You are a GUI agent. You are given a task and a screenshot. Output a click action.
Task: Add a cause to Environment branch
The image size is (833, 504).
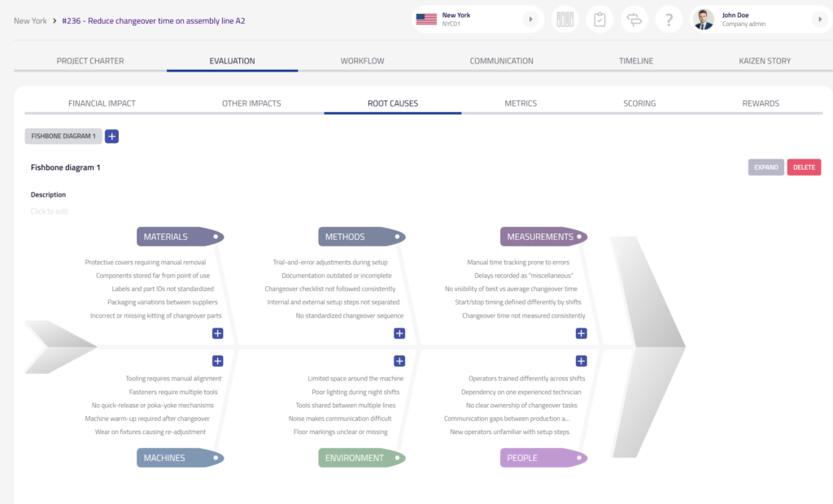[399, 361]
